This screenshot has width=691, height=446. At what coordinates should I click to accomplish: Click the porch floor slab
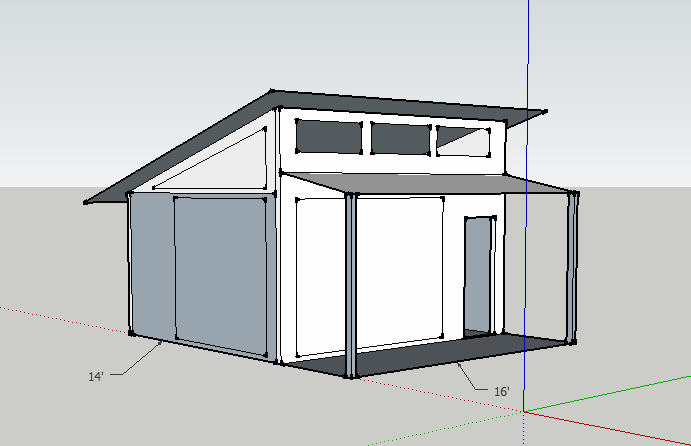tap(423, 353)
